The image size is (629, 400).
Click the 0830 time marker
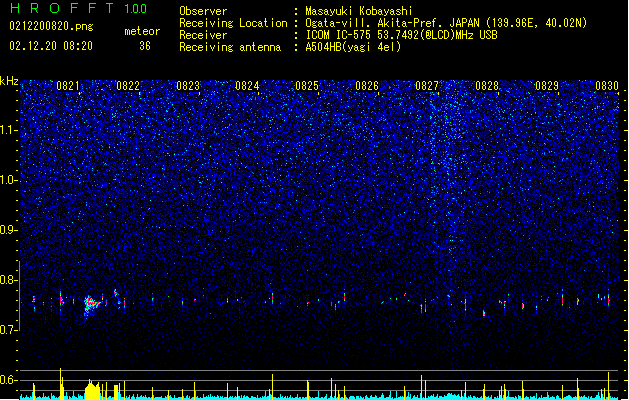click(x=607, y=86)
